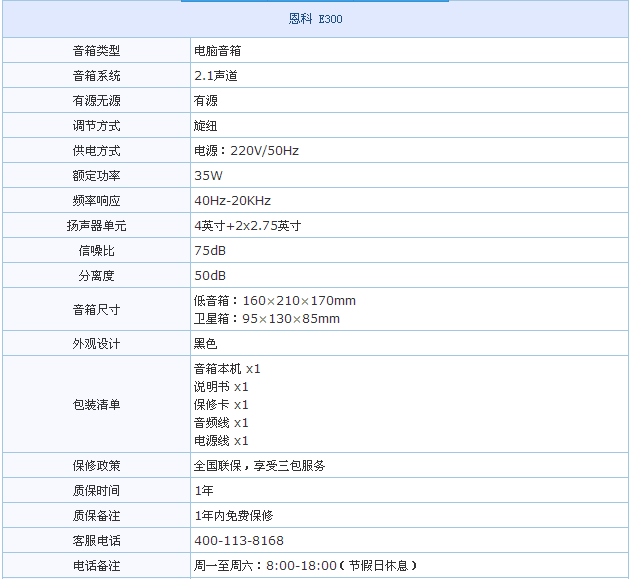Select the 有源 value cell
The image size is (630, 579).
(x=409, y=100)
